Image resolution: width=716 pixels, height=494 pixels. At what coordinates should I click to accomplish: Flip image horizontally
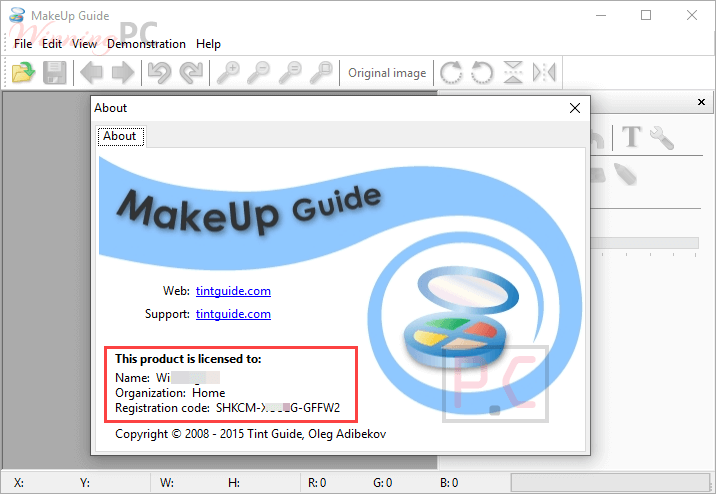pyautogui.click(x=544, y=73)
